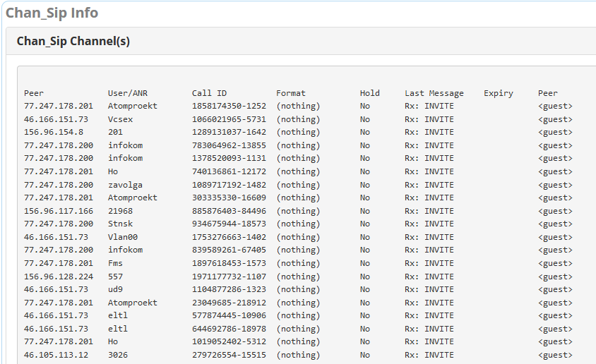Select peer IP 156.96.154.8
Viewport: 596px width, 364px height.
tap(54, 132)
